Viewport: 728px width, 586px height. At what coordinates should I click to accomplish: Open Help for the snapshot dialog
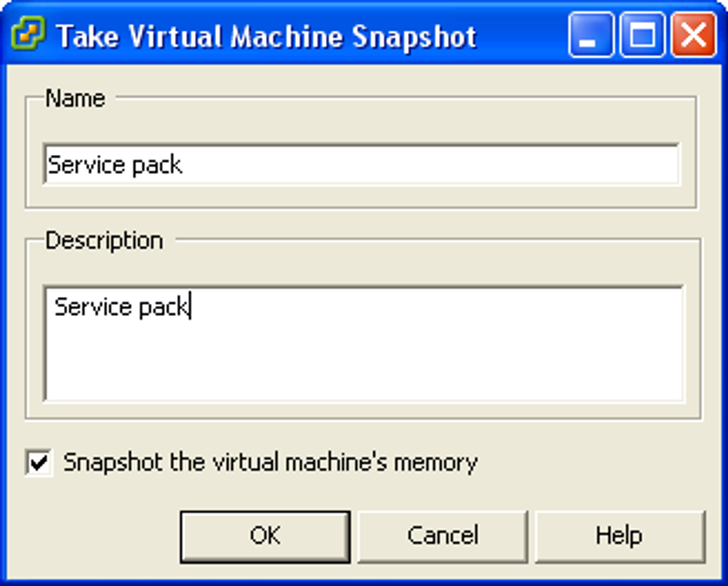pyautogui.click(x=620, y=537)
